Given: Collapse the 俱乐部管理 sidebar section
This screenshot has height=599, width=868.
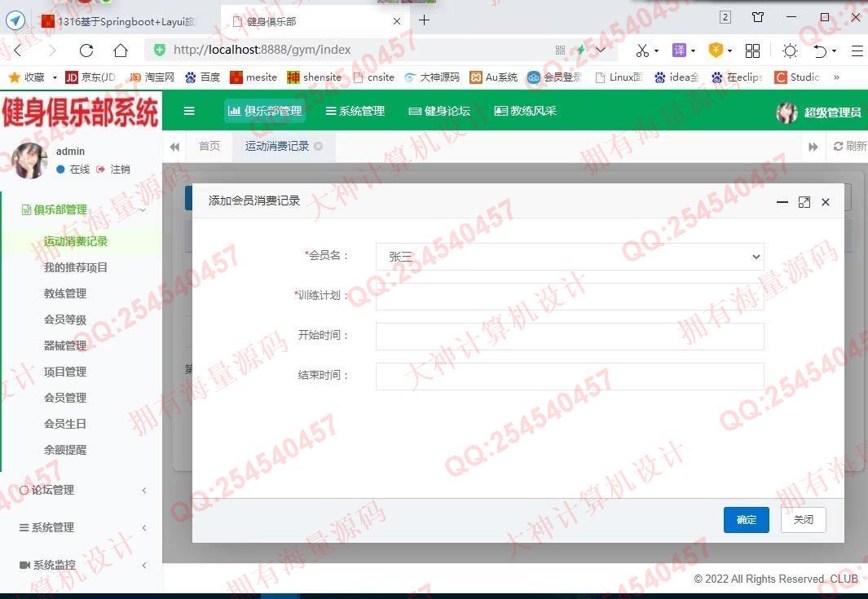Looking at the screenshot, I should [x=81, y=209].
